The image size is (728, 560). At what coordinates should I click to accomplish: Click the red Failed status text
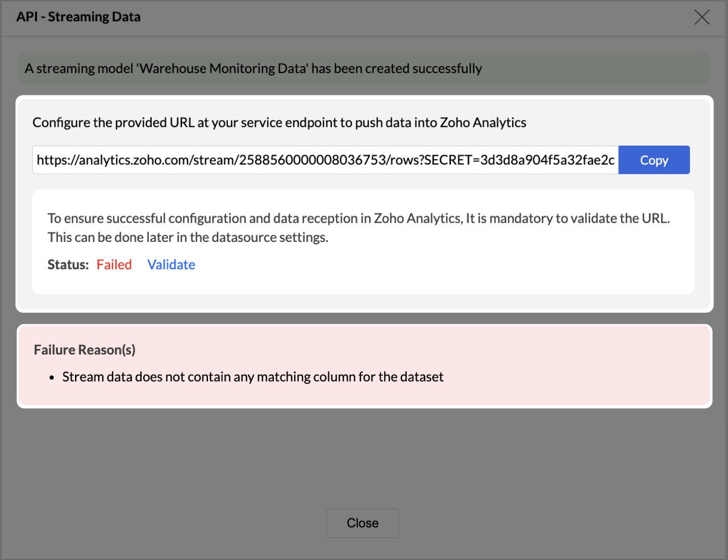click(114, 265)
